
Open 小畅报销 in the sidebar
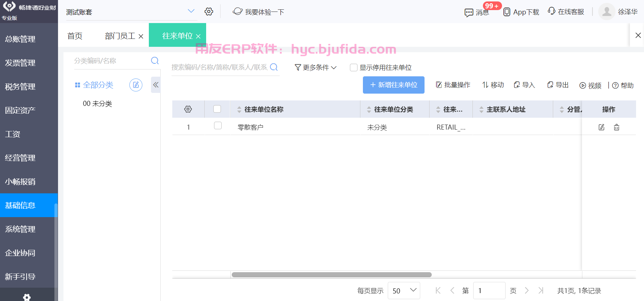point(29,181)
